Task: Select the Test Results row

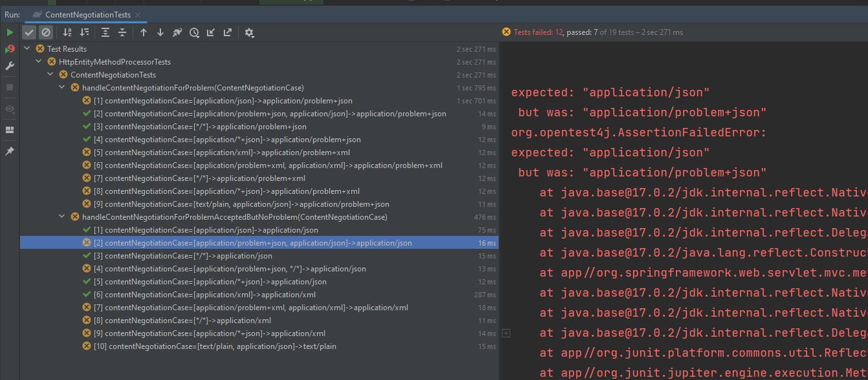Action: click(259, 49)
